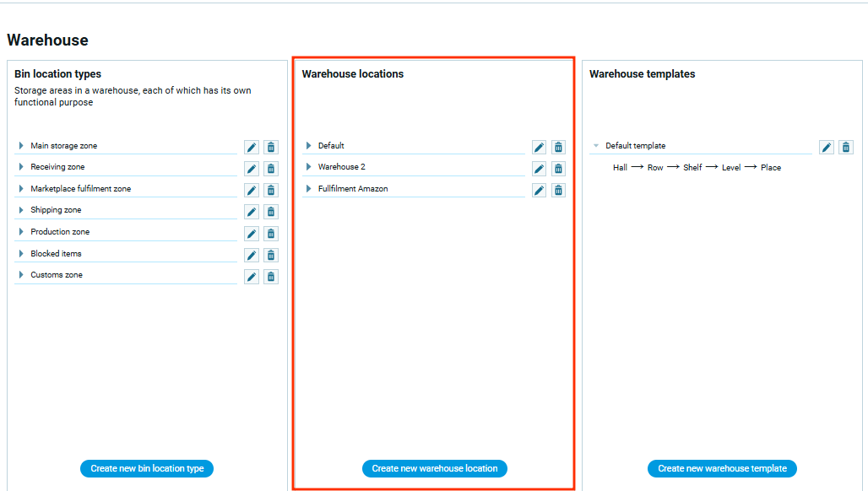The width and height of the screenshot is (868, 491).
Task: Expand the Production zone row
Action: tap(21, 232)
